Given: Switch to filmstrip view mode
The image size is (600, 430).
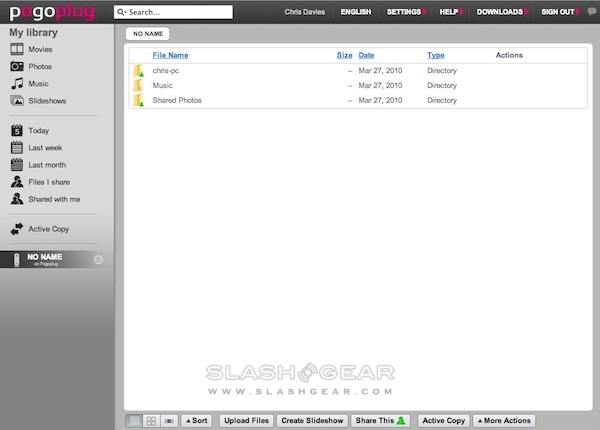Looking at the screenshot, I should [x=169, y=421].
